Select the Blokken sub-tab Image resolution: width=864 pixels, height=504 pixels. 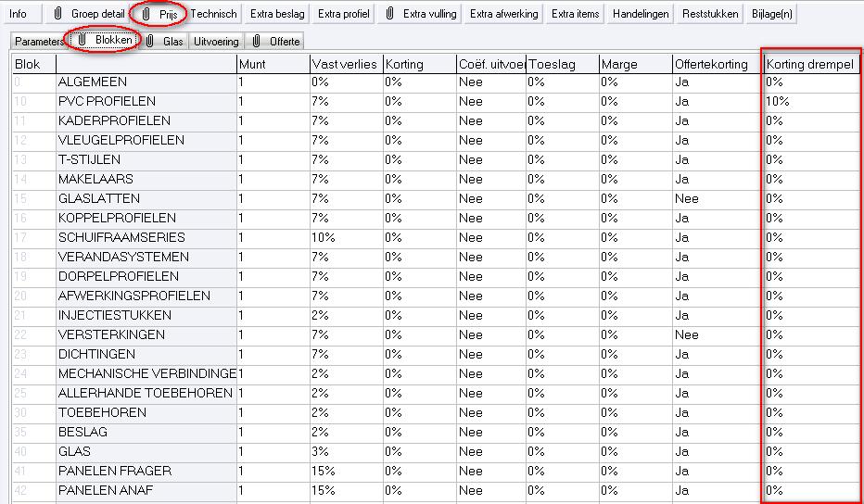pyautogui.click(x=106, y=40)
